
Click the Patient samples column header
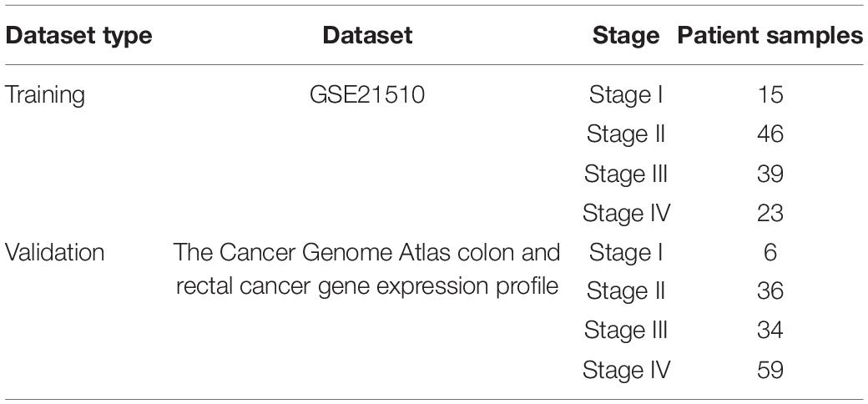[x=770, y=36]
